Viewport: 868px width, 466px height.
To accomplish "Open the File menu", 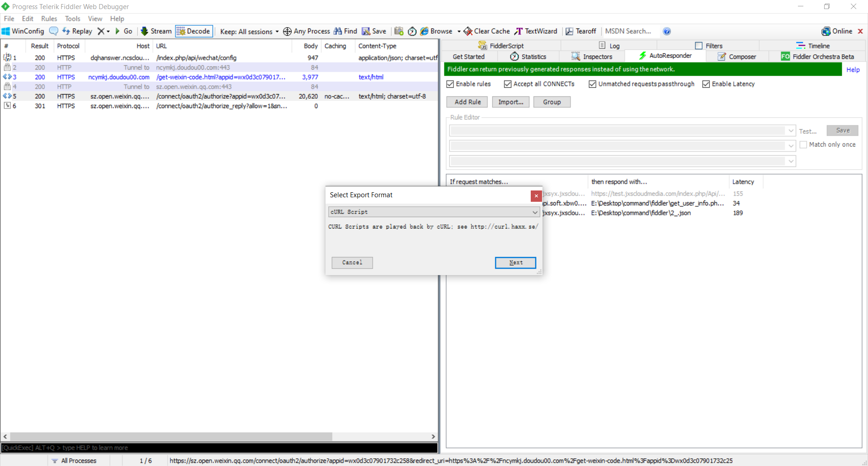I will (x=9, y=19).
